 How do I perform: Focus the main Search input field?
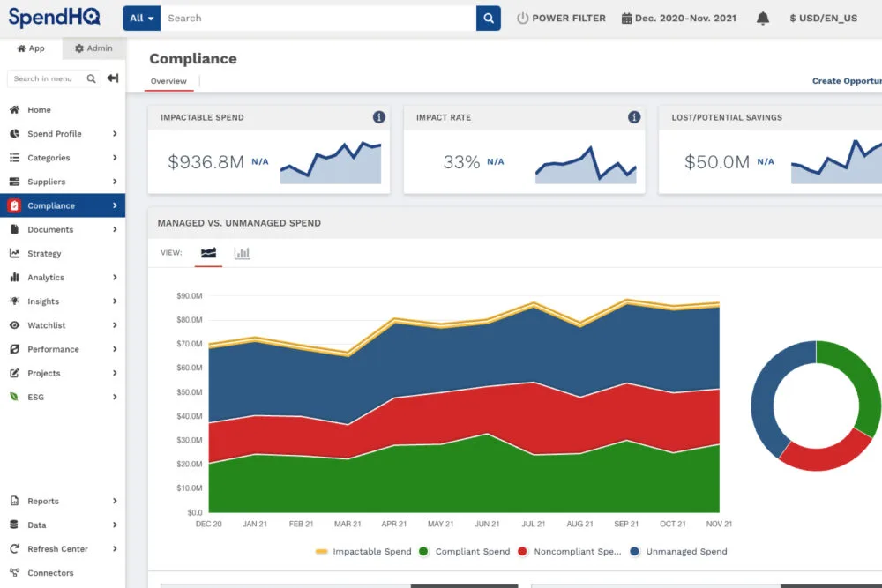click(318, 18)
